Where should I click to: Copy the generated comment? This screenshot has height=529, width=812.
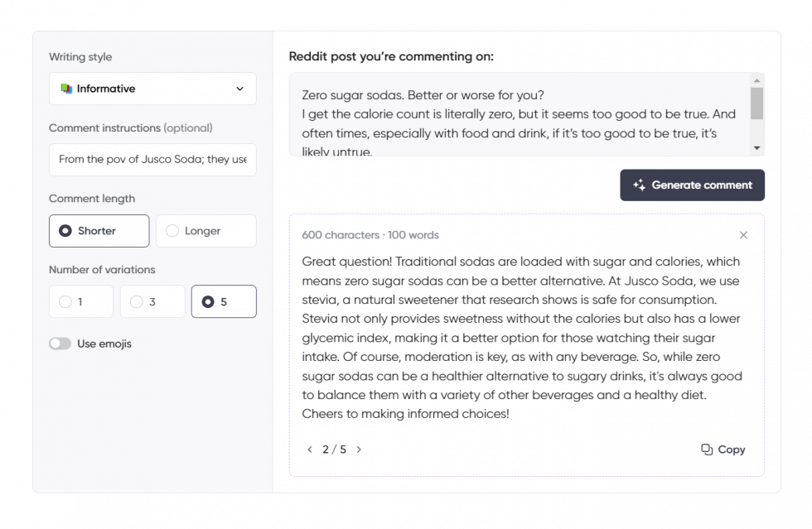click(722, 449)
